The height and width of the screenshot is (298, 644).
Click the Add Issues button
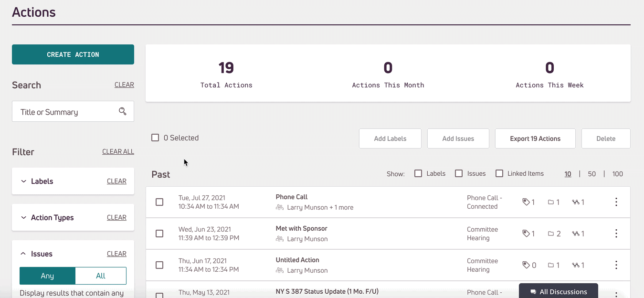458,138
